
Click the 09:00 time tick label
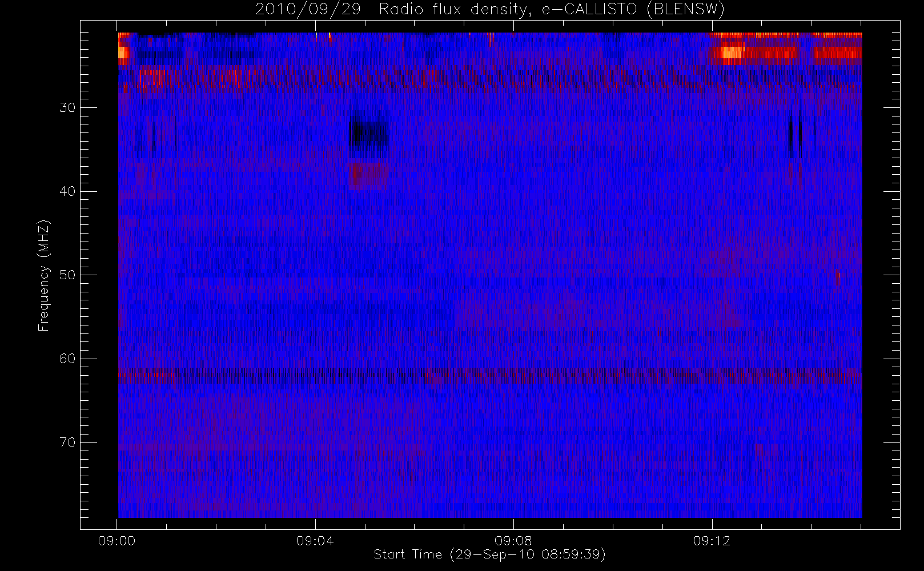116,541
